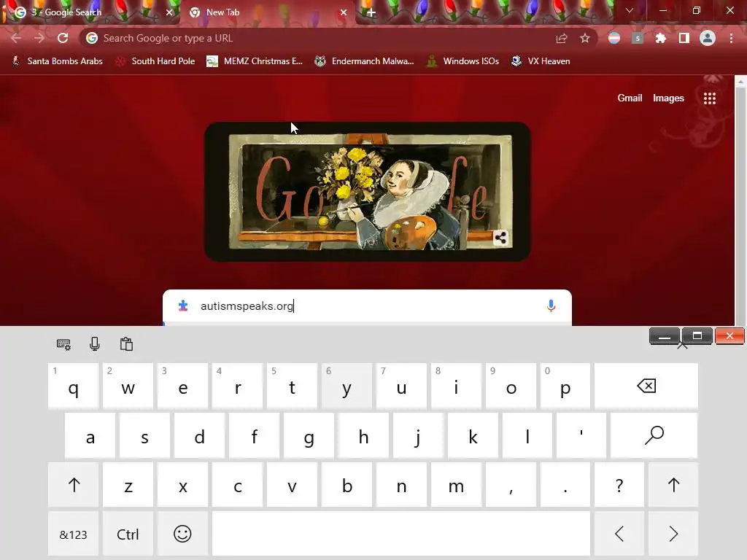Screen dimensions: 747x560
Task: Tap the a key
Action: 90,435
